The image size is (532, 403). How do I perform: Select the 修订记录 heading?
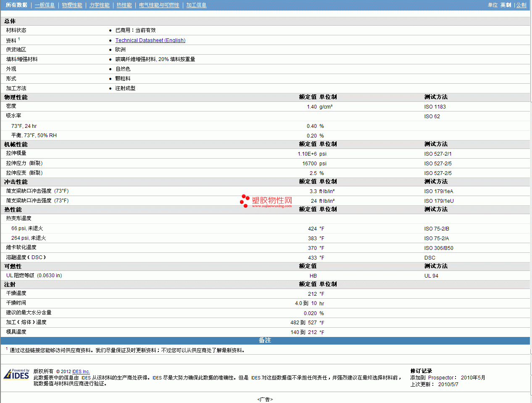click(x=421, y=371)
